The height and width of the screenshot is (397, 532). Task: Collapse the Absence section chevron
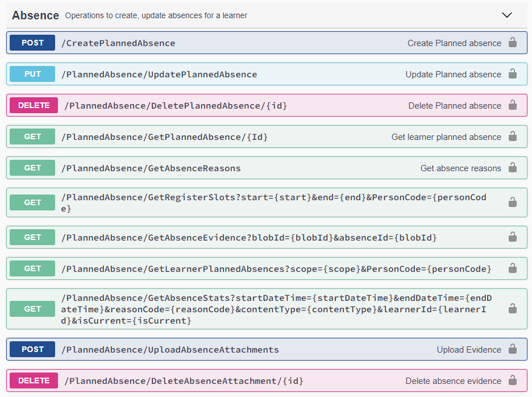tap(506, 15)
